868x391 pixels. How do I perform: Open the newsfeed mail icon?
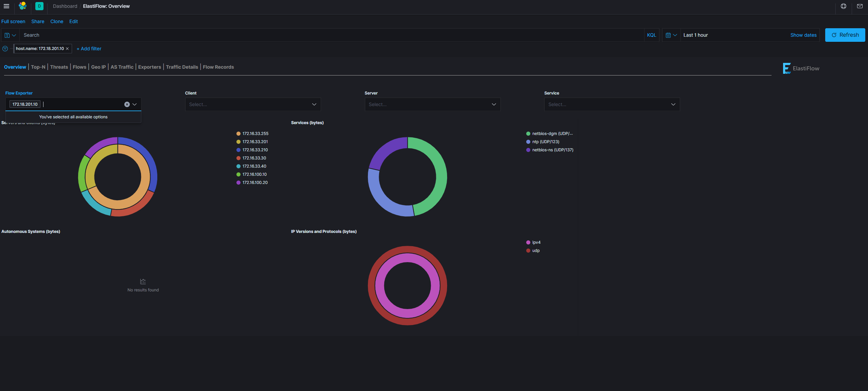click(x=860, y=6)
